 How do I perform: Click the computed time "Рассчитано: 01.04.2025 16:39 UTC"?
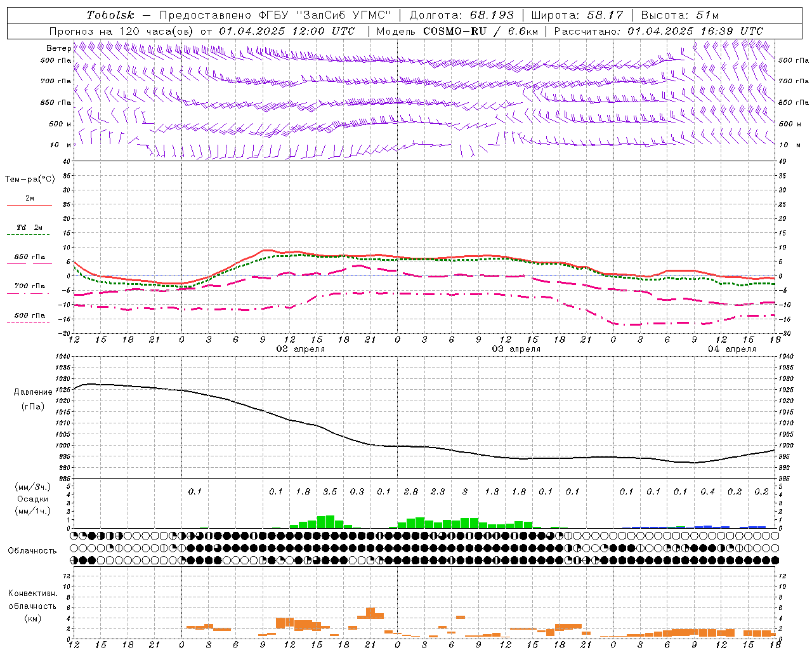[x=658, y=31]
